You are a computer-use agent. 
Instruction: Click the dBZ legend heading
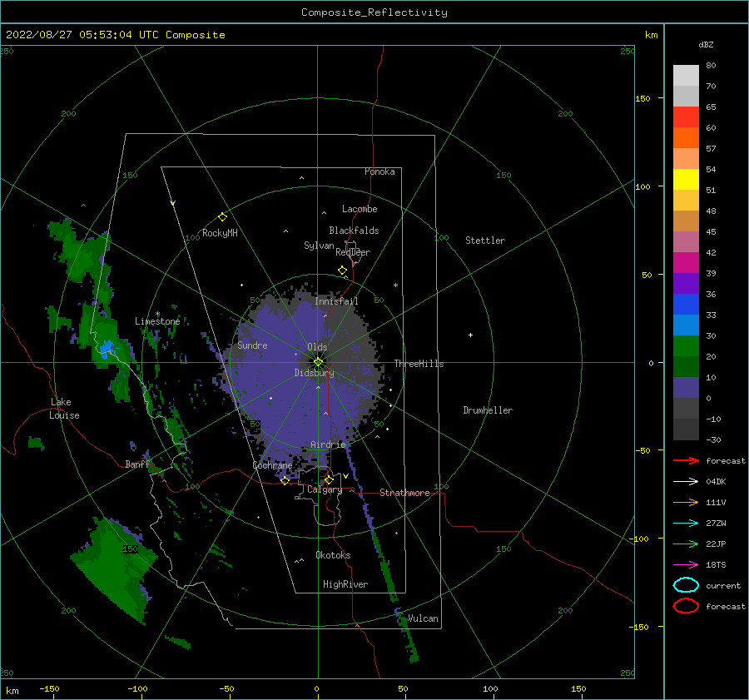[x=706, y=44]
